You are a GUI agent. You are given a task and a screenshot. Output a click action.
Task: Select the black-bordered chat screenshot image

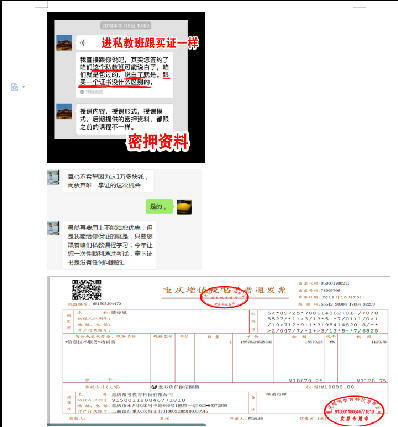(x=126, y=87)
